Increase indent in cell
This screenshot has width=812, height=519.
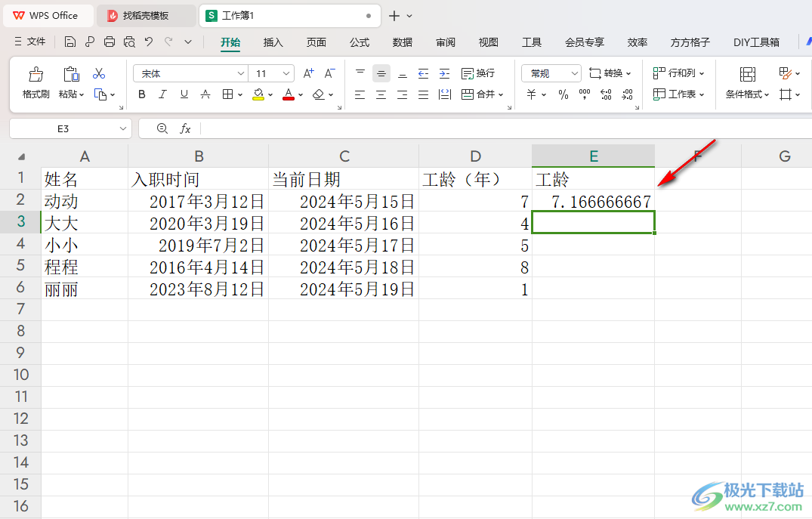pos(444,73)
